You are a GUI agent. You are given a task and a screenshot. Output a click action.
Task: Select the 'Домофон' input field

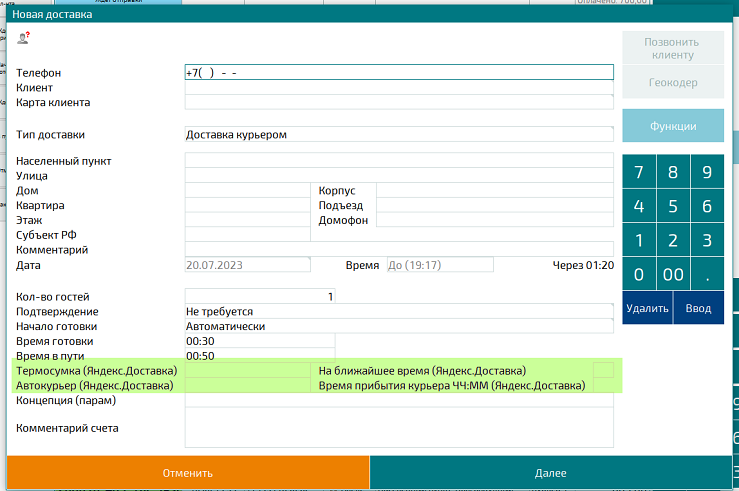coord(494,220)
